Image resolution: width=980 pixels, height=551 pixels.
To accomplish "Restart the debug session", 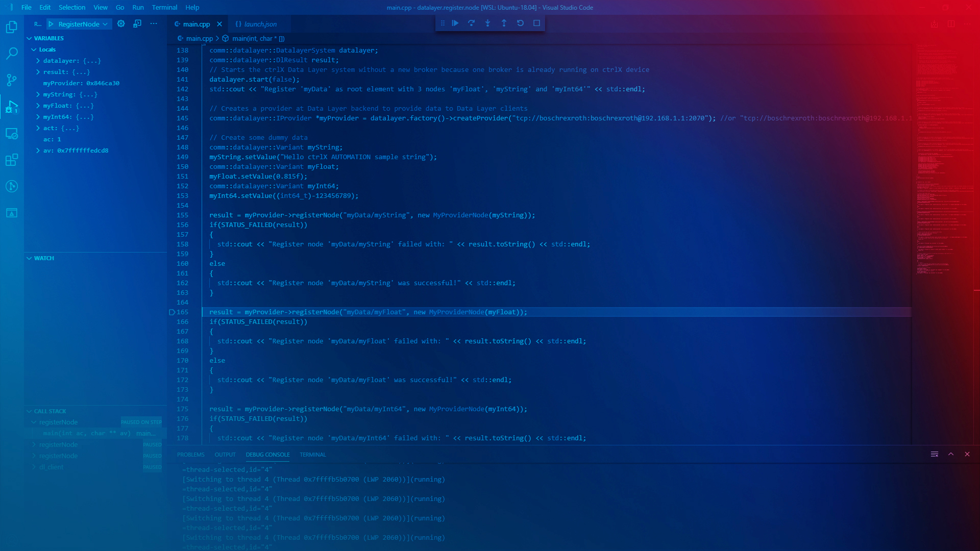I will point(520,23).
